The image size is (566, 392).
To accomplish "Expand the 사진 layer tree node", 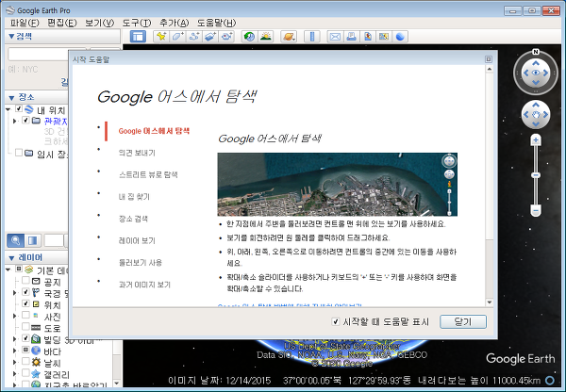I will pyautogui.click(x=15, y=316).
